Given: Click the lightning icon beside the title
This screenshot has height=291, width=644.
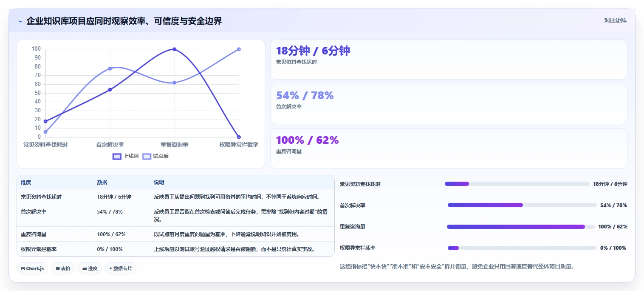Looking at the screenshot, I should (20, 21).
